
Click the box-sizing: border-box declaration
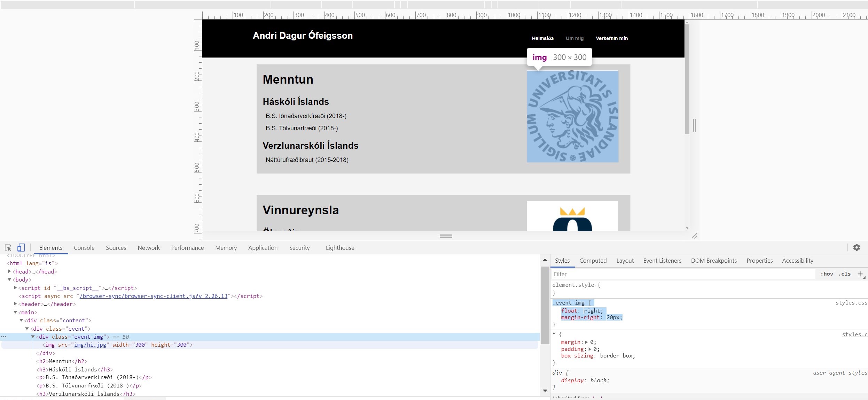click(x=598, y=356)
